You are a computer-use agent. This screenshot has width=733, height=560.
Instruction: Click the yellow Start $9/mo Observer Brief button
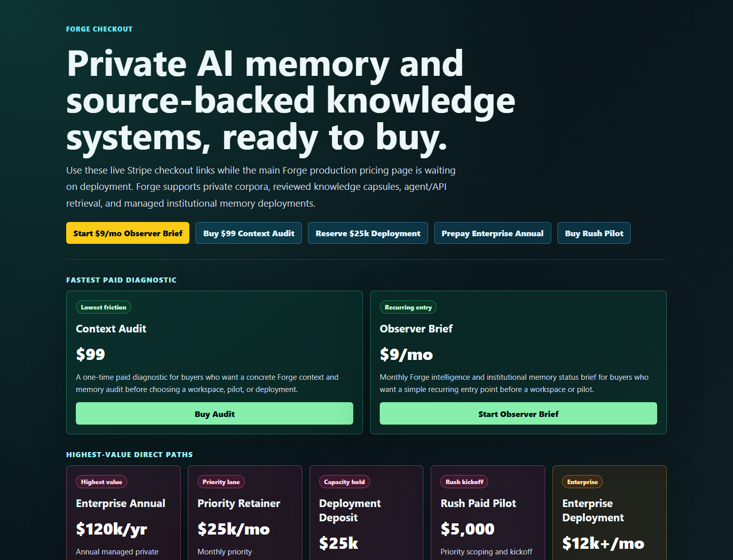[x=128, y=233]
